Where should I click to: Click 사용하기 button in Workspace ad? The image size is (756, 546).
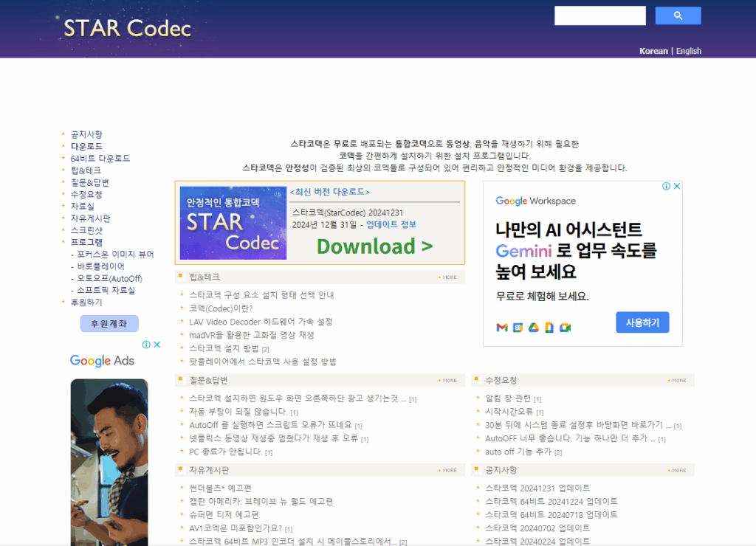click(x=642, y=322)
